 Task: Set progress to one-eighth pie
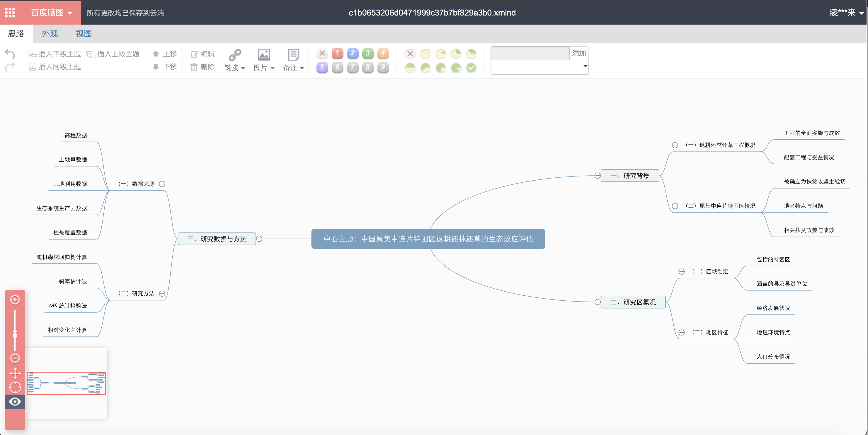coord(441,54)
